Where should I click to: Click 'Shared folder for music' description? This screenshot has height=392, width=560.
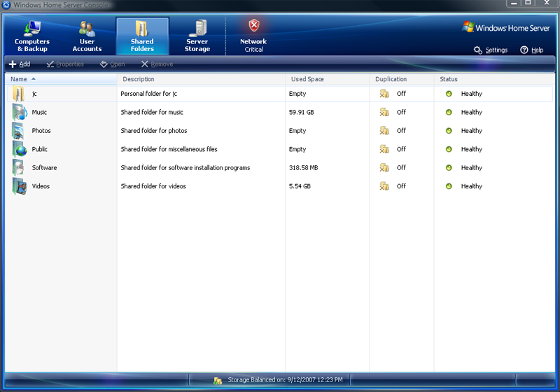152,113
